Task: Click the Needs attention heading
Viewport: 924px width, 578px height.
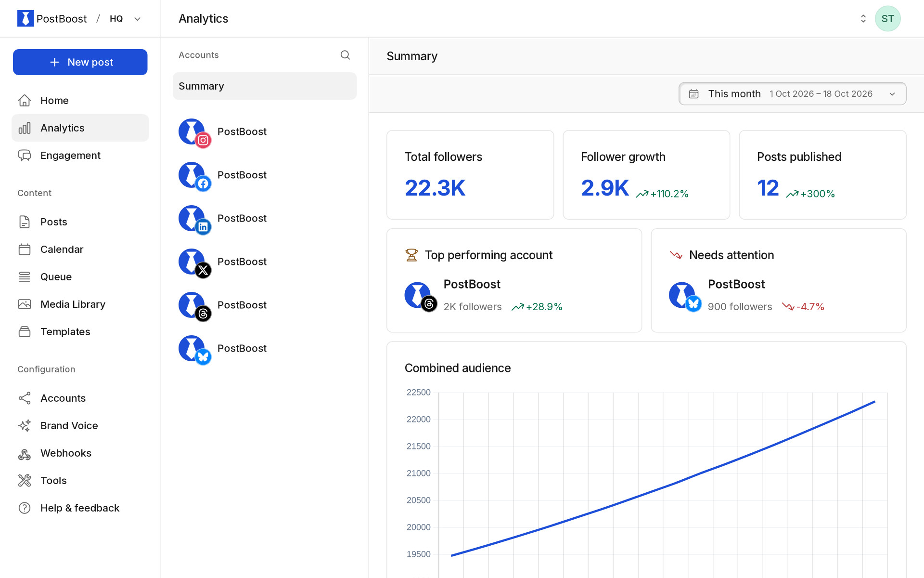Action: pos(731,255)
